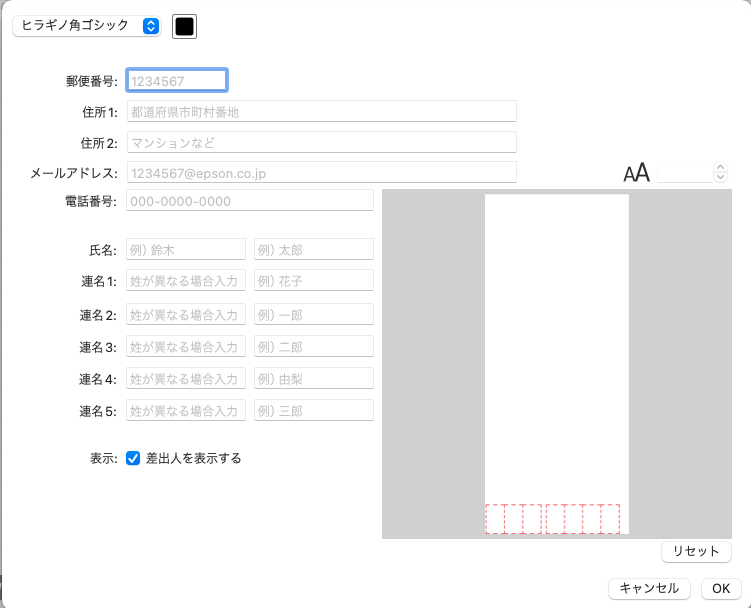Click the キャンセル button
The image size is (751, 608).
point(649,588)
